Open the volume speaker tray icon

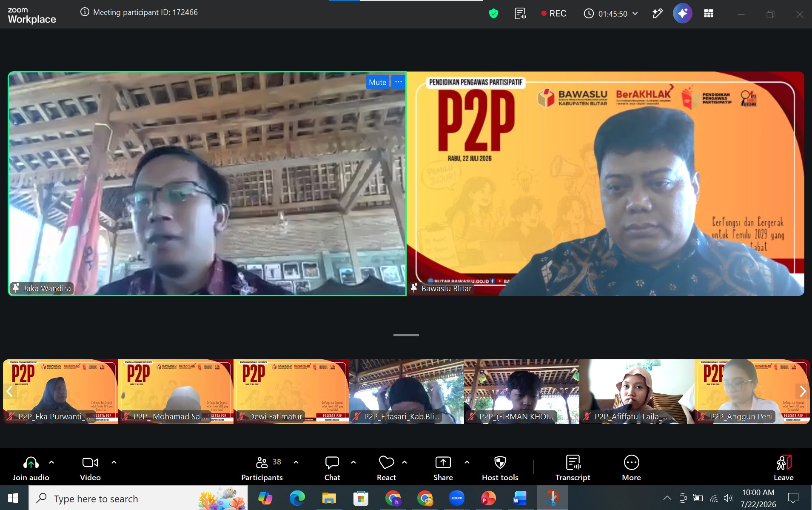pos(728,498)
